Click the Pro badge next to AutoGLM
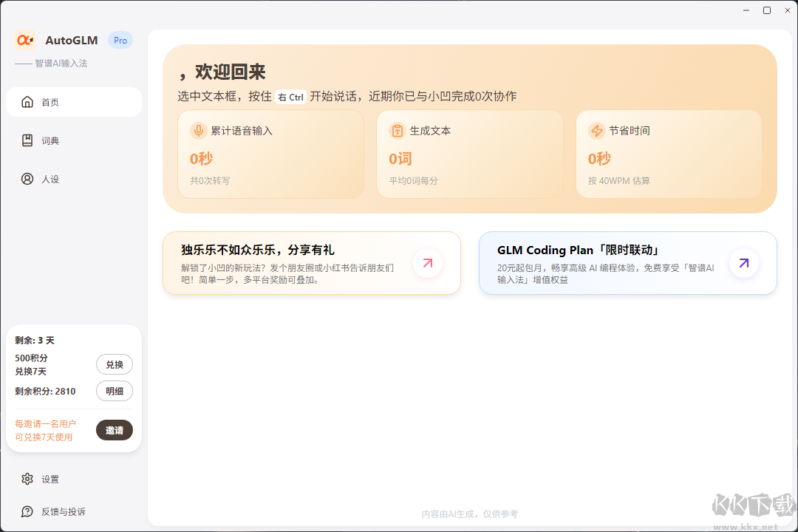The width and height of the screenshot is (798, 532). tap(120, 40)
